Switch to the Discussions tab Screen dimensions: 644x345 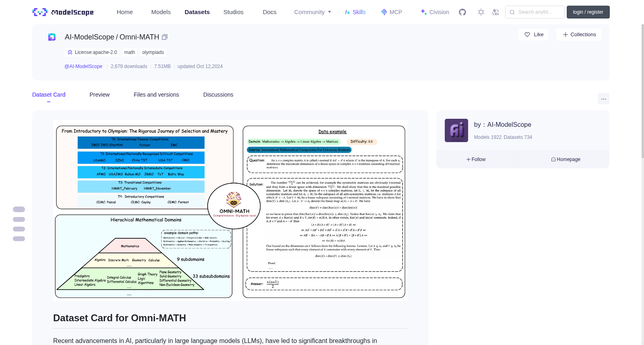click(218, 95)
